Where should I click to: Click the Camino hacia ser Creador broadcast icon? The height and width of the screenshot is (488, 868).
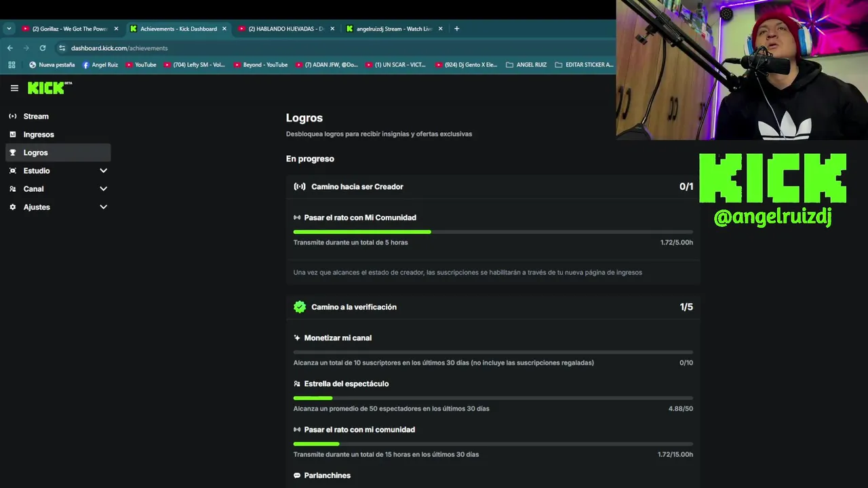click(300, 186)
